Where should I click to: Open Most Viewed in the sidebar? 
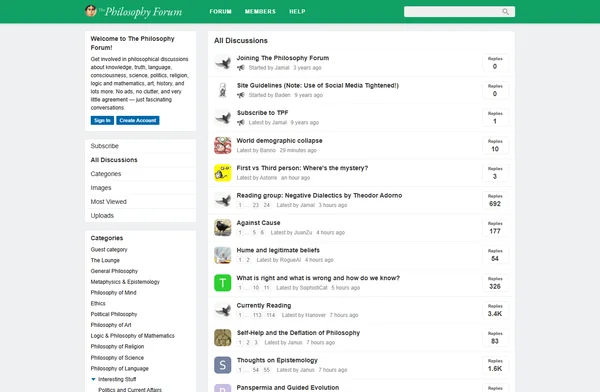(140, 202)
